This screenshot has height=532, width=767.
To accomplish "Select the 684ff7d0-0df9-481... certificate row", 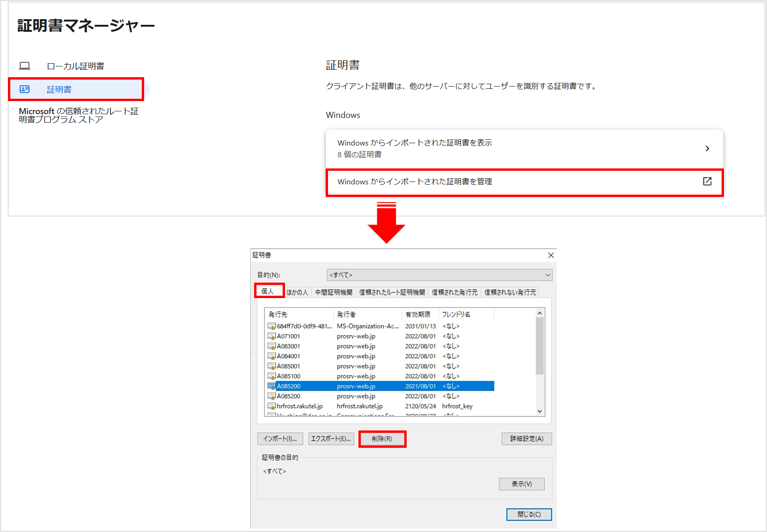I will (380, 326).
